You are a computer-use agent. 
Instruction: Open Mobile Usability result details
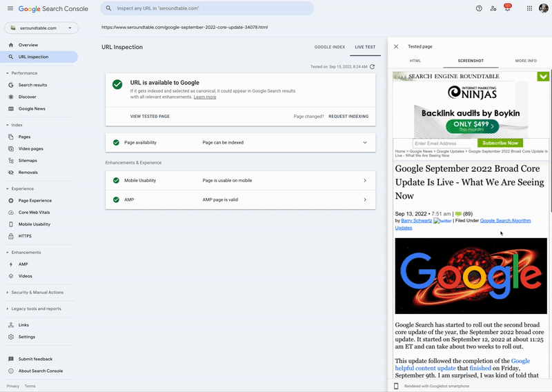(240, 181)
